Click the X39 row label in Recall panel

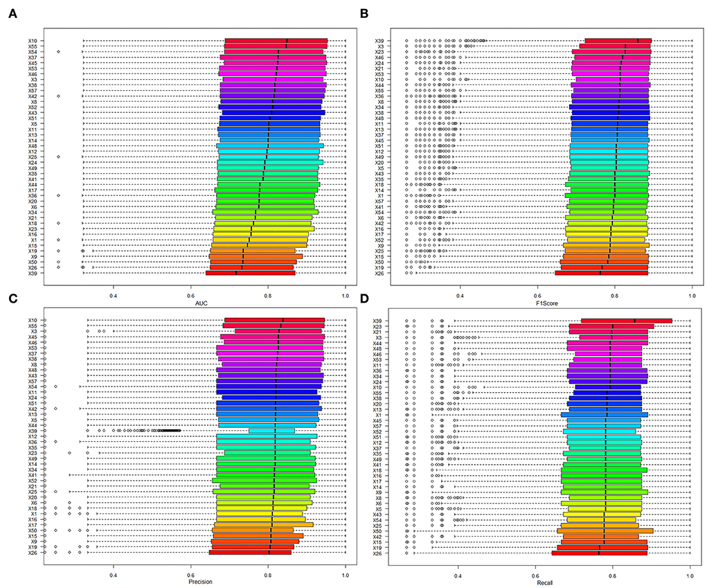point(377,321)
